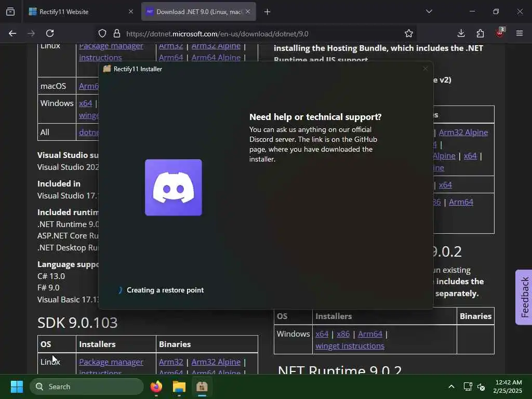Image resolution: width=532 pixels, height=399 pixels.
Task: Click Arm32 under SDK 9.0.103 binaries
Action: [171, 362]
